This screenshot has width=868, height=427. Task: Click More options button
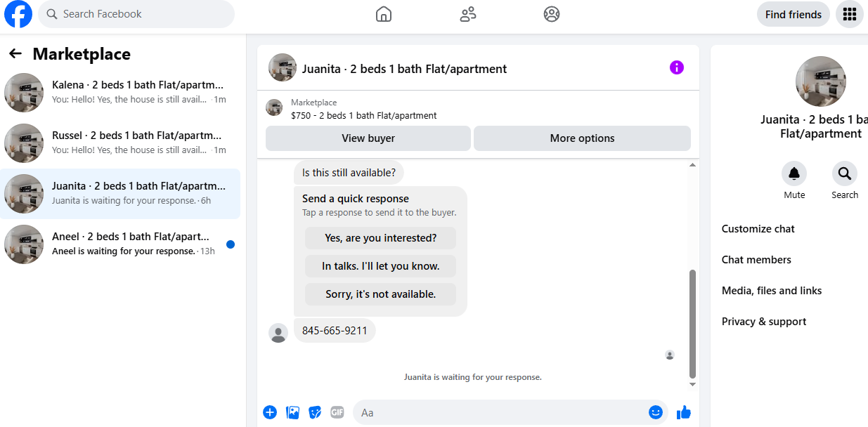pyautogui.click(x=582, y=138)
